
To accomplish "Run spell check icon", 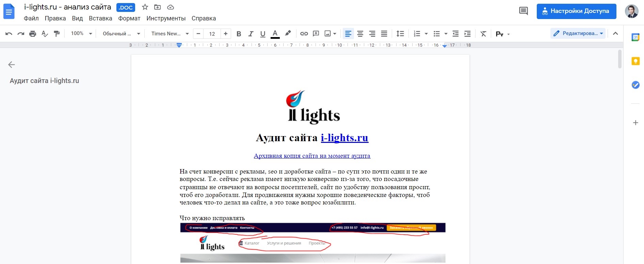I will tap(45, 34).
